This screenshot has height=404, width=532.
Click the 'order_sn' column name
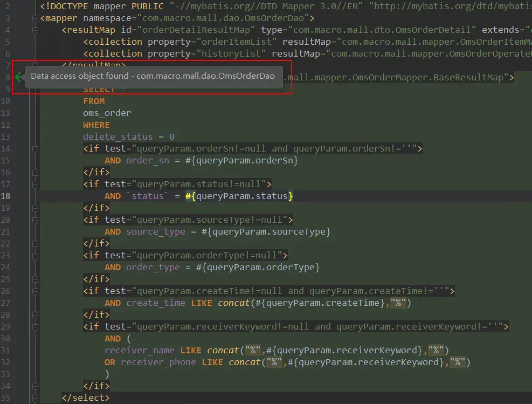(148, 161)
